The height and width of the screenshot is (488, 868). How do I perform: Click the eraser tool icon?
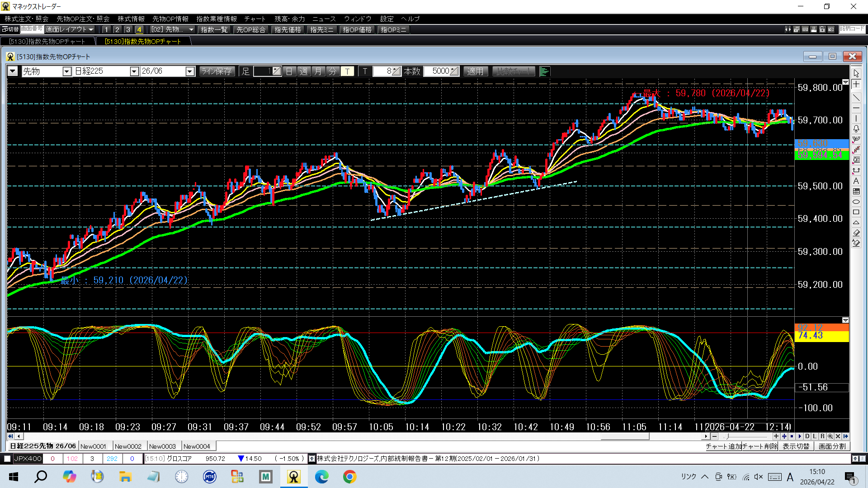point(856,233)
